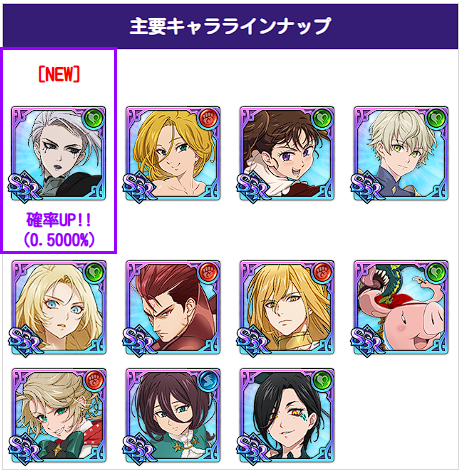Click the green heart attribute icon on silver-haired card
Viewport: 460px width, 476px height.
click(x=94, y=118)
